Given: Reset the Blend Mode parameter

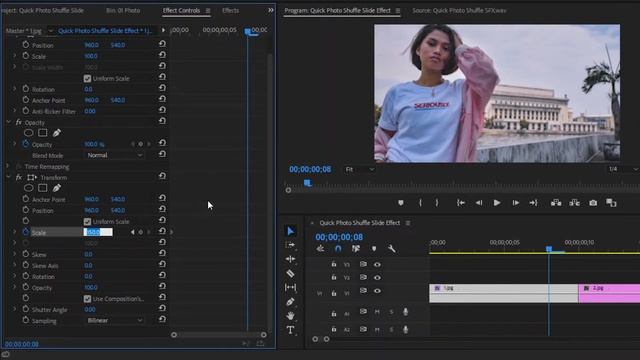Looking at the screenshot, I should (x=162, y=154).
